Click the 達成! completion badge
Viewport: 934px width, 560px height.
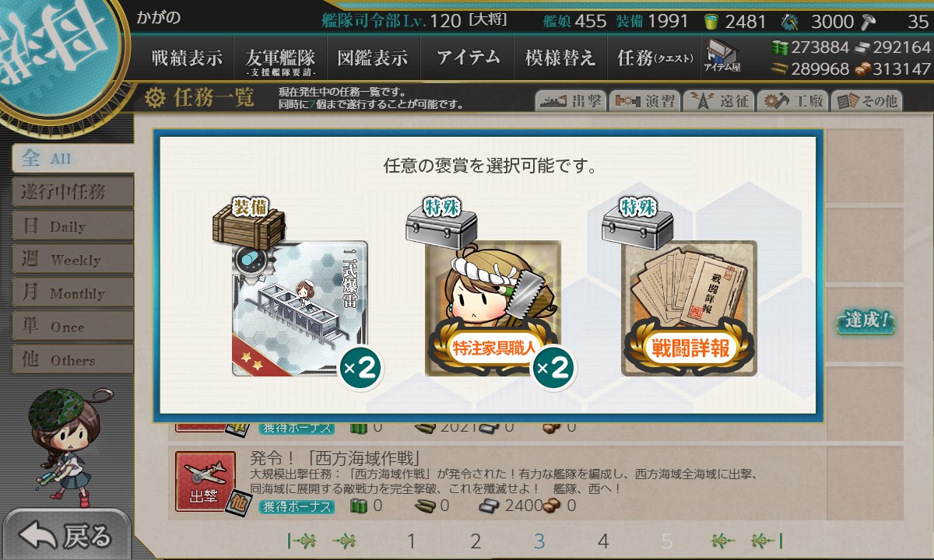(866, 320)
